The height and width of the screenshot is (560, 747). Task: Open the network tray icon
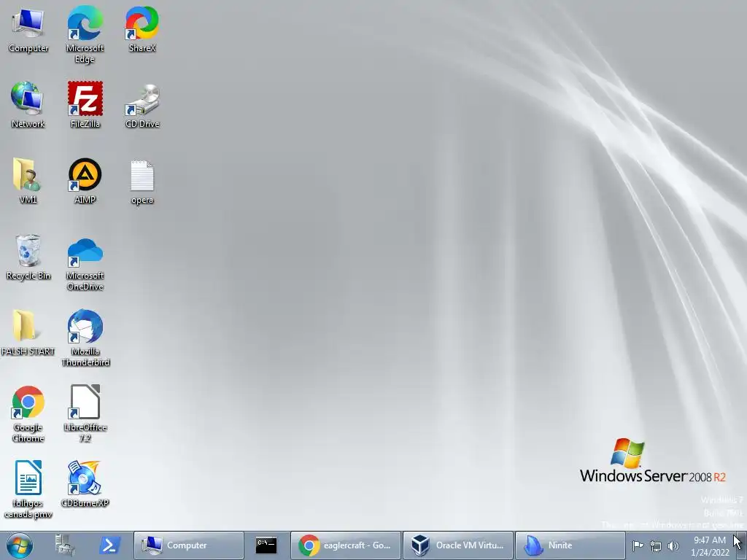656,546
